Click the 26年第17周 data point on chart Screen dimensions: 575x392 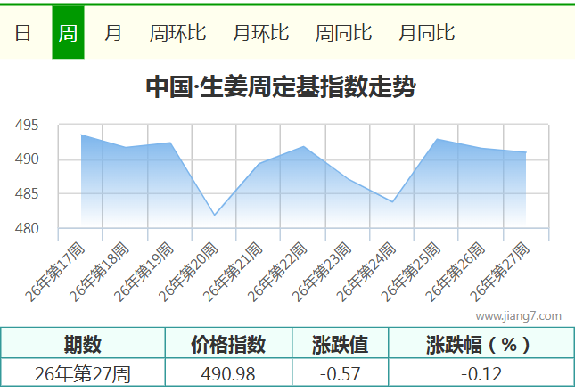point(80,135)
